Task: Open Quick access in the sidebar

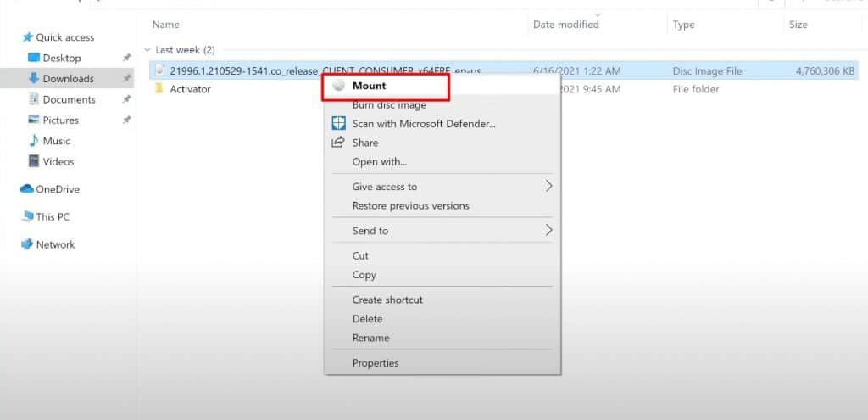Action: pos(64,37)
